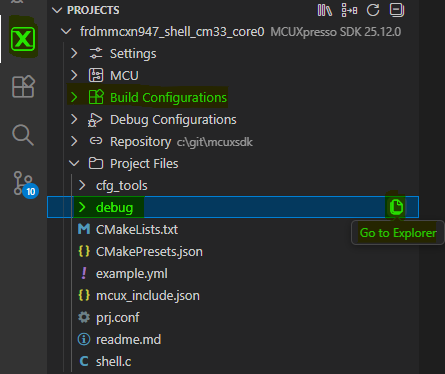Image resolution: width=445 pixels, height=374 pixels.
Task: Expand the Repository node chevron
Action: 74,141
